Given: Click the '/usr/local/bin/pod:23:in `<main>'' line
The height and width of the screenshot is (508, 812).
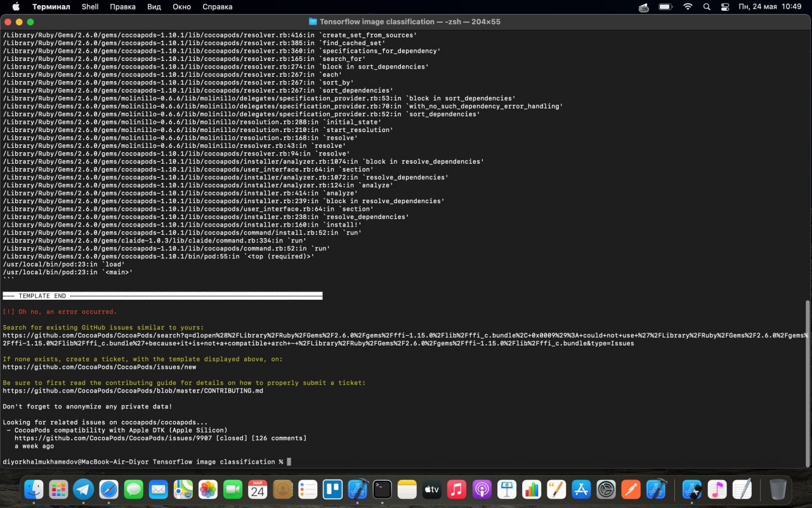Looking at the screenshot, I should [x=68, y=272].
